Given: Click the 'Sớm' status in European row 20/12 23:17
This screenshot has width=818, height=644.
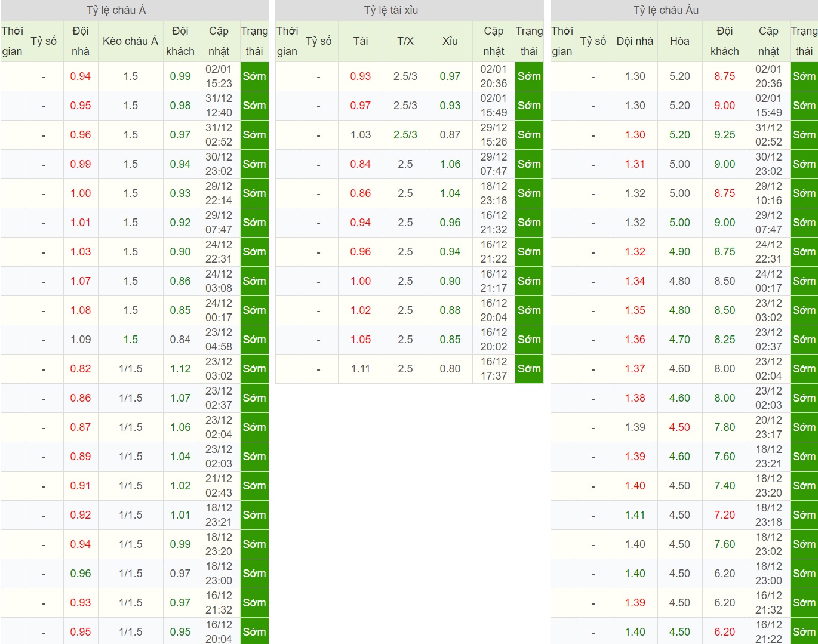Looking at the screenshot, I should (804, 427).
